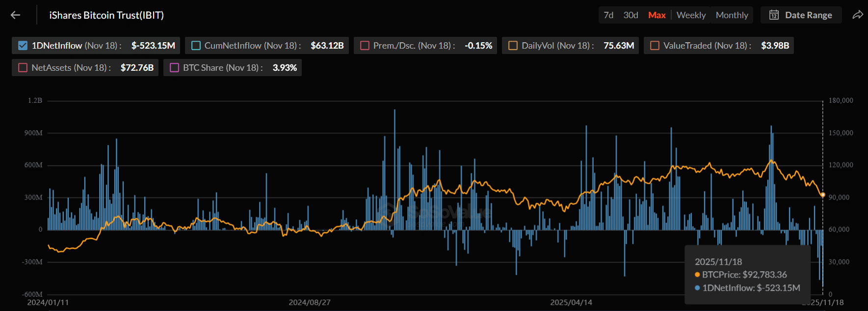Select the 7d time range
The height and width of the screenshot is (311, 868).
(608, 15)
